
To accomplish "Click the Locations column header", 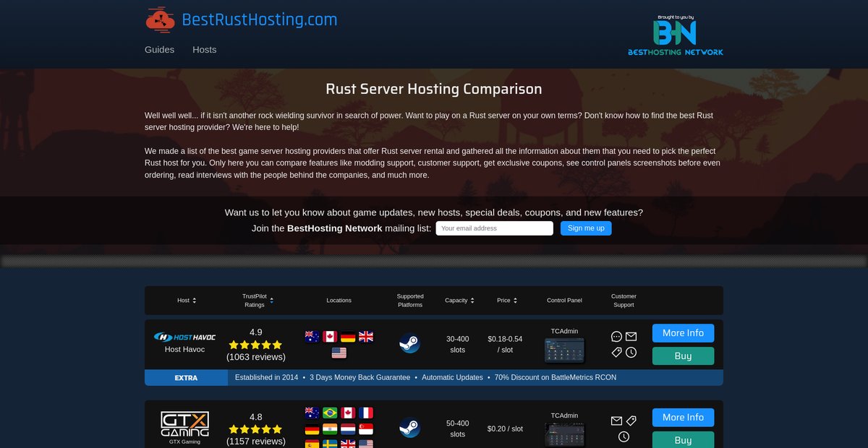I will tap(339, 301).
